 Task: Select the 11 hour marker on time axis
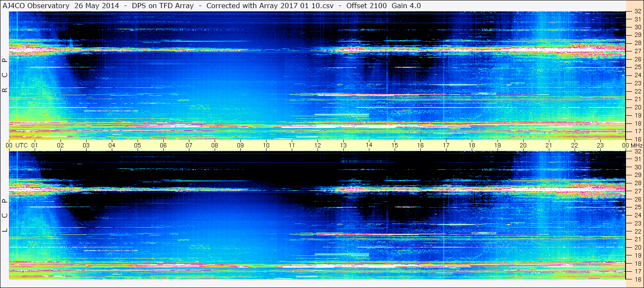pos(292,145)
